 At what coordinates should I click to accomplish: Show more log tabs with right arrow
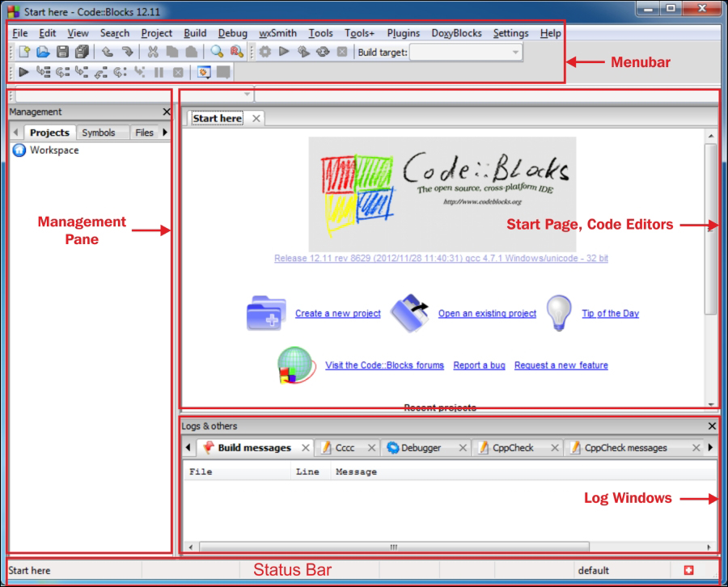(710, 447)
